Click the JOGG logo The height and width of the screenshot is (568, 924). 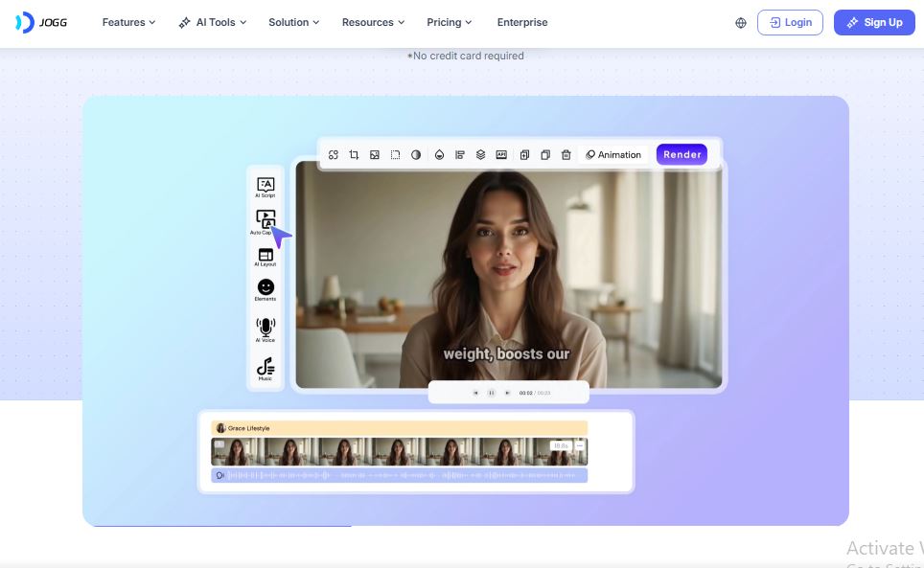(39, 22)
